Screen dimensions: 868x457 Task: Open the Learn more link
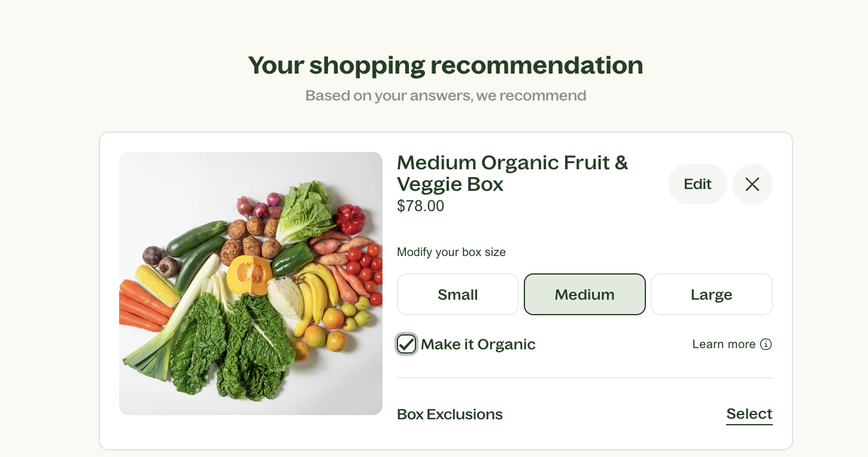pyautogui.click(x=724, y=344)
